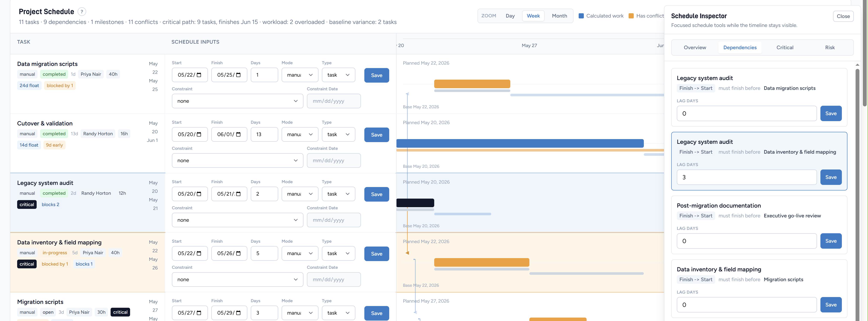
Task: Open Constraint dropdown for Cutover & validation
Action: point(237,160)
